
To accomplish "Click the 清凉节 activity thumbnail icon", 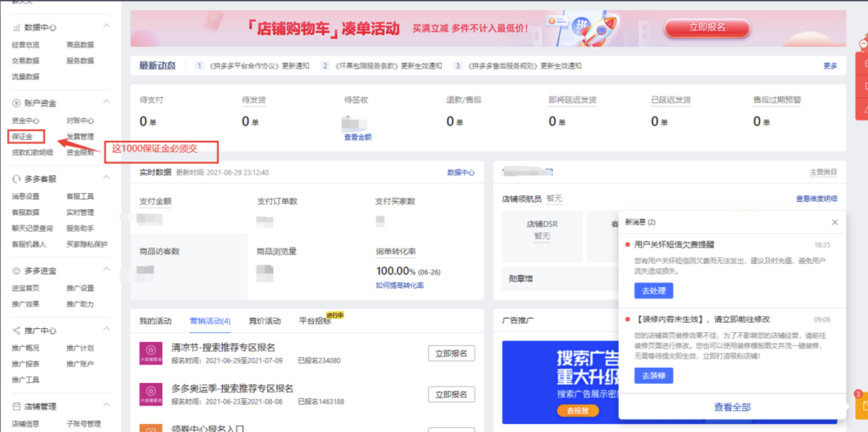I will [x=151, y=353].
